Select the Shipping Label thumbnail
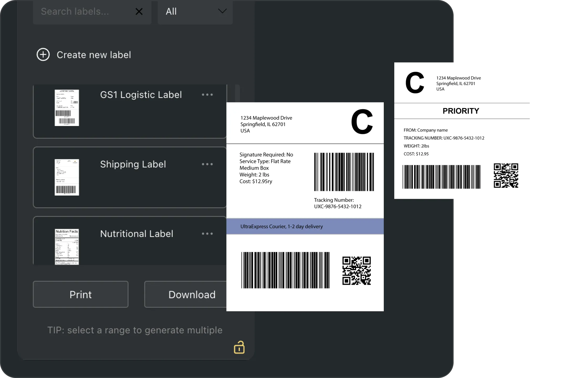Viewport: 588px width, 378px height. coord(67,177)
